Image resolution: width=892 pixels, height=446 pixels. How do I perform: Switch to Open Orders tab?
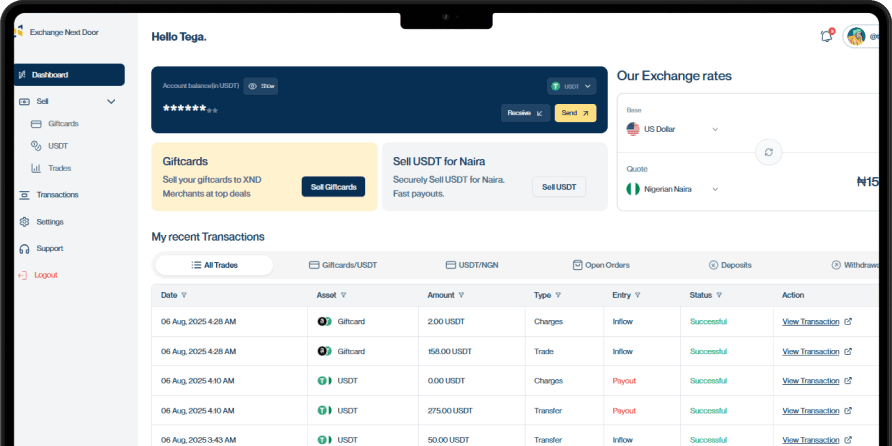601,265
